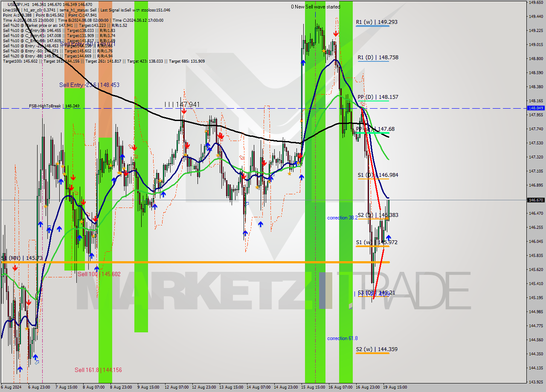The height and width of the screenshot is (392, 546).
Task: Select the 'R1 (D) | 148.758' label
Action: tap(378, 57)
